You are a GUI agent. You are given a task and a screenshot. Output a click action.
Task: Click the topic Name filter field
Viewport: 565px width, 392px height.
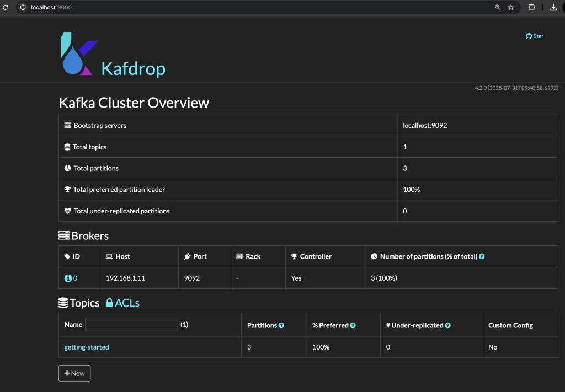point(131,324)
